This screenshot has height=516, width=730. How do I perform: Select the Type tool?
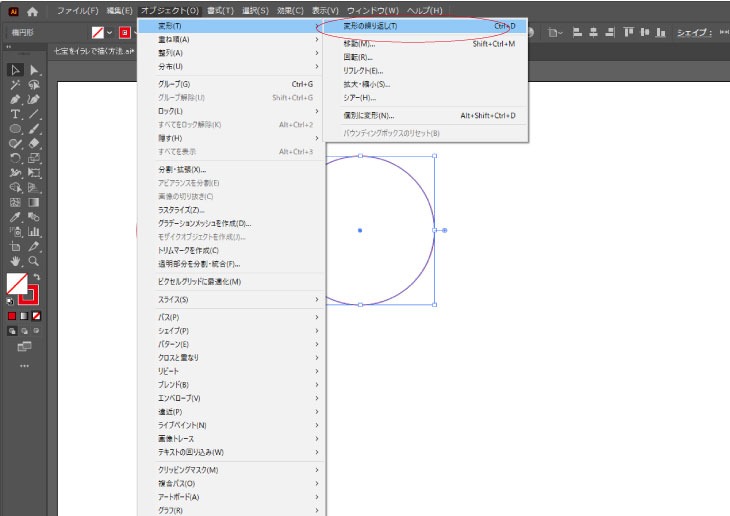(x=15, y=115)
